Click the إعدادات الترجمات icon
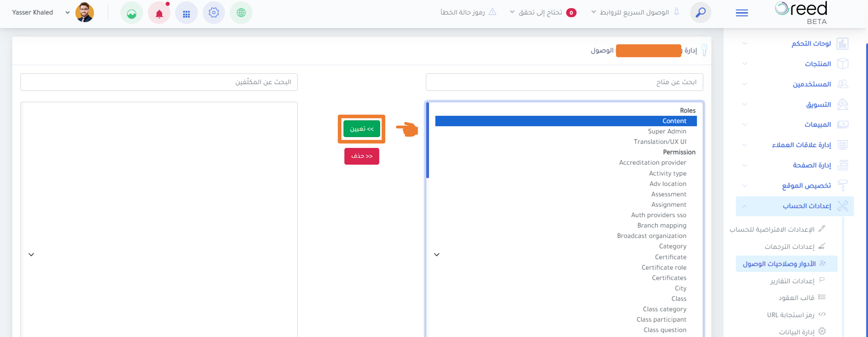Screen dimensions: 868x337 [822, 246]
